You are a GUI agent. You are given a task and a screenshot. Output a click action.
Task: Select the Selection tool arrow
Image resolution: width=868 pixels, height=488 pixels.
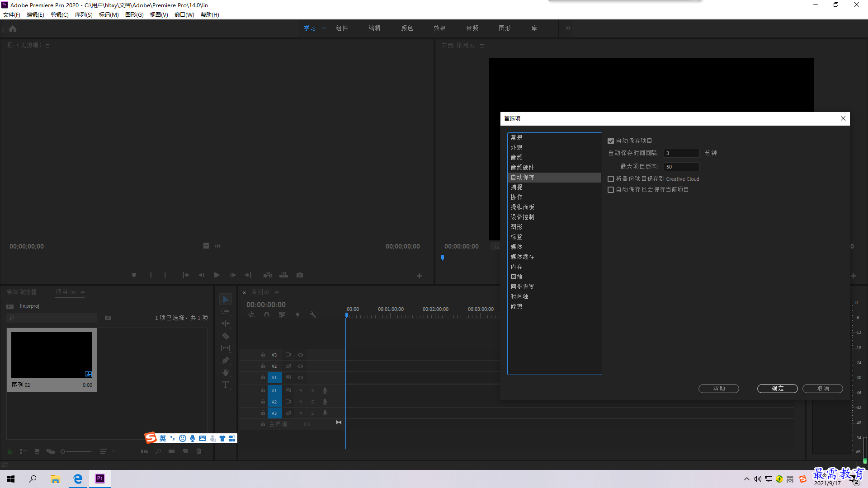coord(226,300)
